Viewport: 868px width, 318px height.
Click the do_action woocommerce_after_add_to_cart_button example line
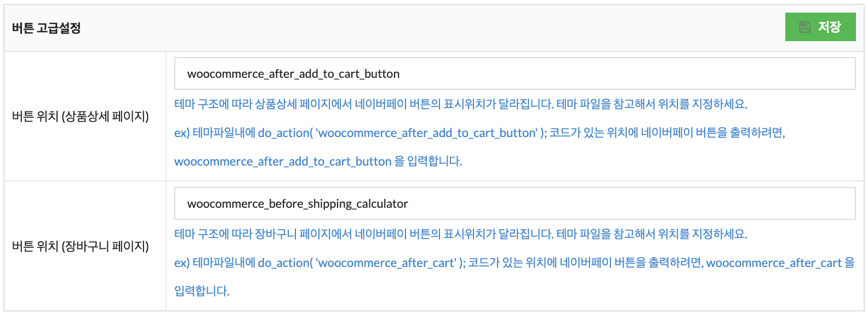(479, 133)
